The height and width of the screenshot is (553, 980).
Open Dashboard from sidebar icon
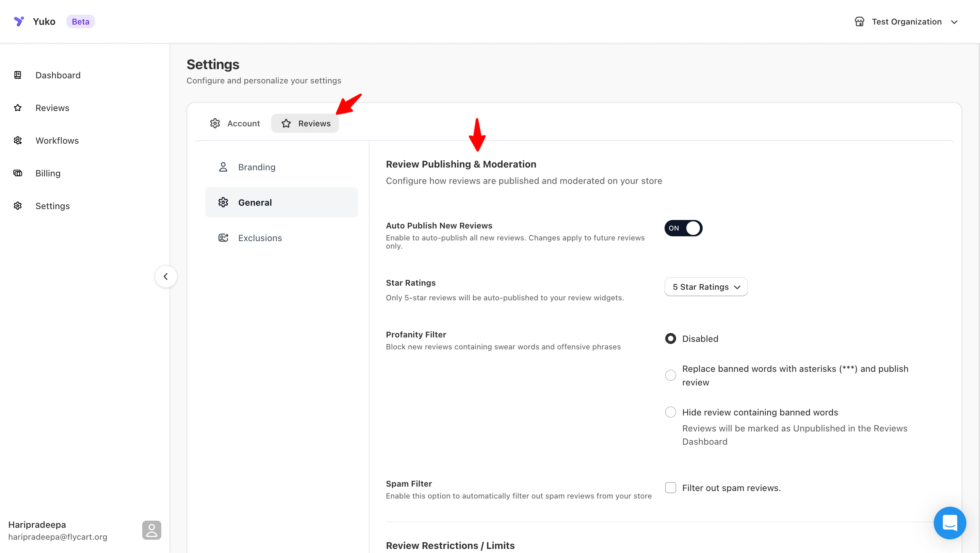coord(18,75)
